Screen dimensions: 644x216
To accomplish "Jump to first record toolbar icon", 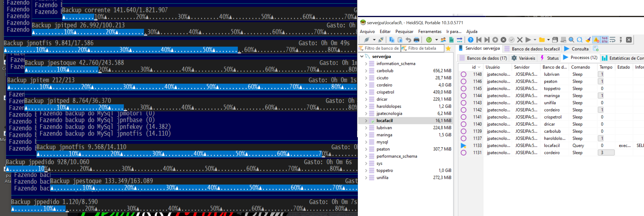I will click(479, 40).
